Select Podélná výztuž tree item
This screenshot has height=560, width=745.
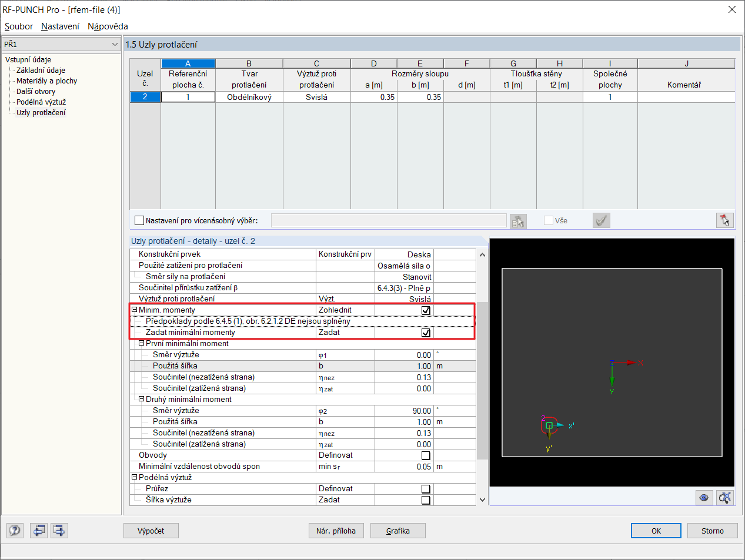pyautogui.click(x=41, y=102)
